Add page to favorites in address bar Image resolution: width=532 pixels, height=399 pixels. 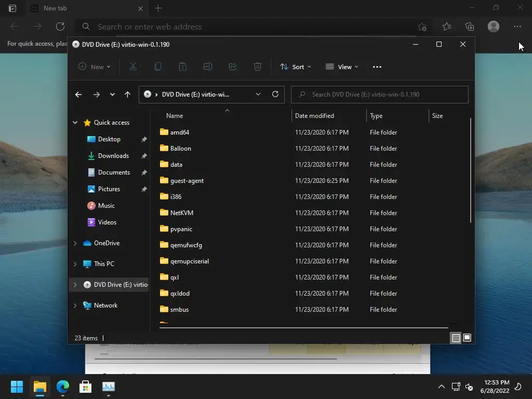[x=422, y=26]
